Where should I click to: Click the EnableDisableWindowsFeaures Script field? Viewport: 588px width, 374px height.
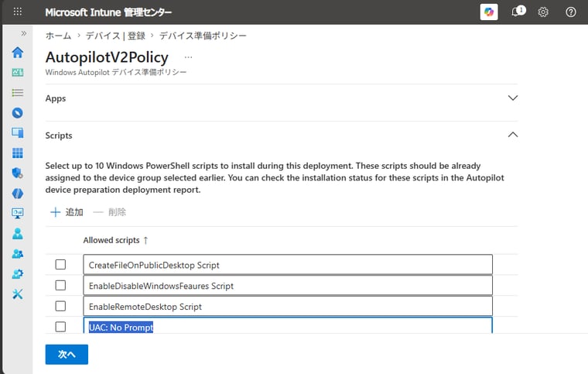288,286
